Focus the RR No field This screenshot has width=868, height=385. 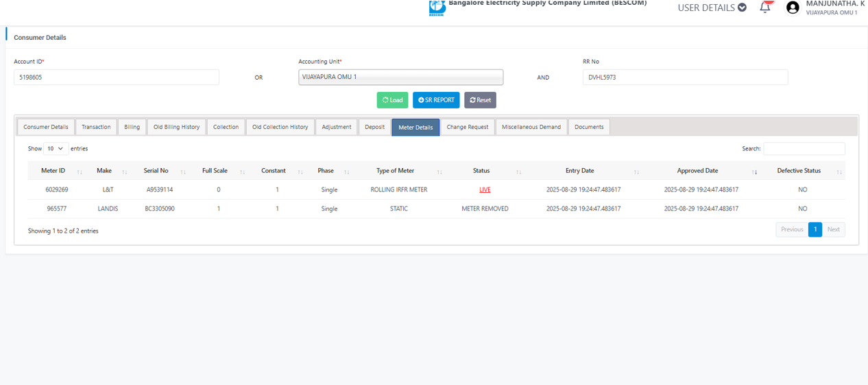685,78
